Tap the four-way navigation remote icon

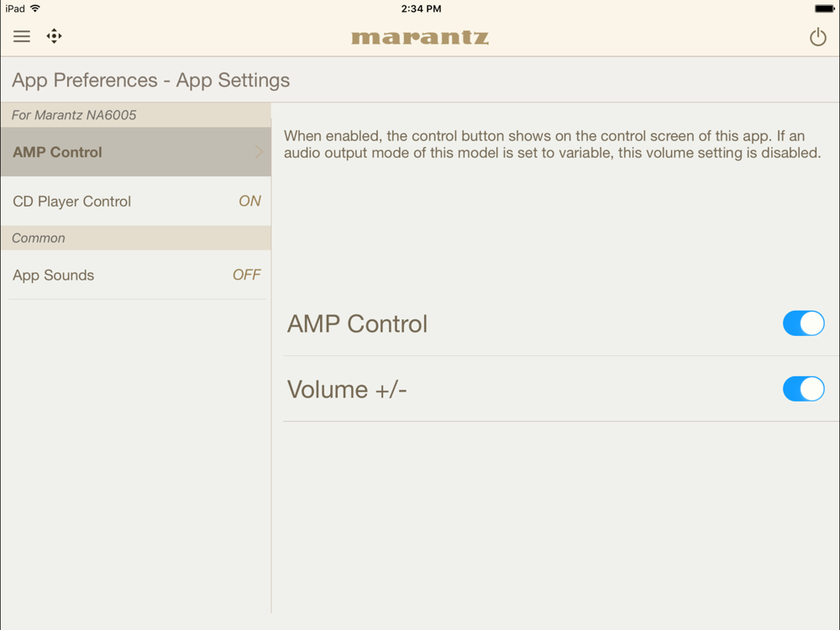[54, 36]
